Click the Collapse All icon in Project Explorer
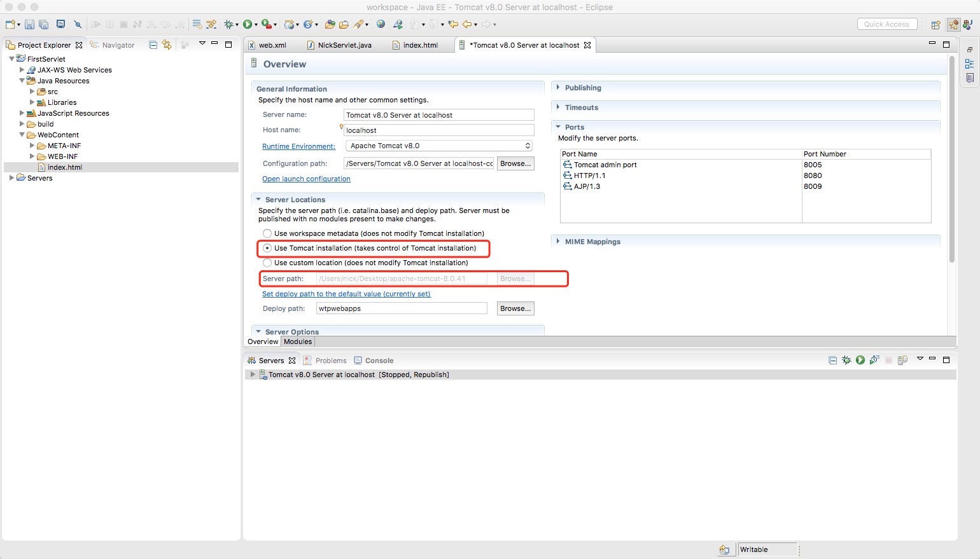Image resolution: width=980 pixels, height=559 pixels. [153, 45]
